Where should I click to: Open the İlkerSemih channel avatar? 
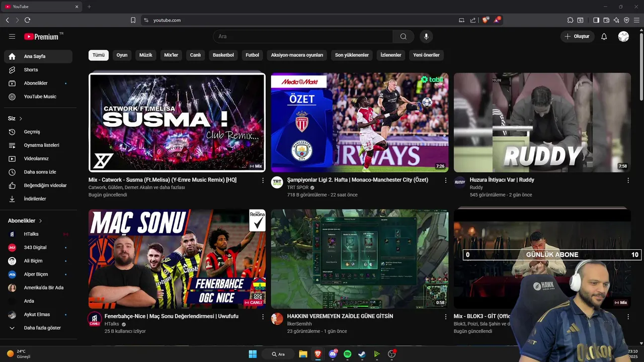coord(277,319)
